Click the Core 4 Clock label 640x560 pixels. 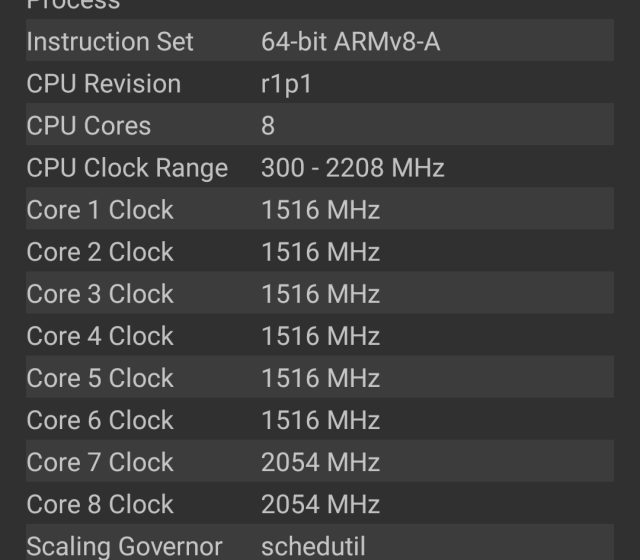pos(100,336)
